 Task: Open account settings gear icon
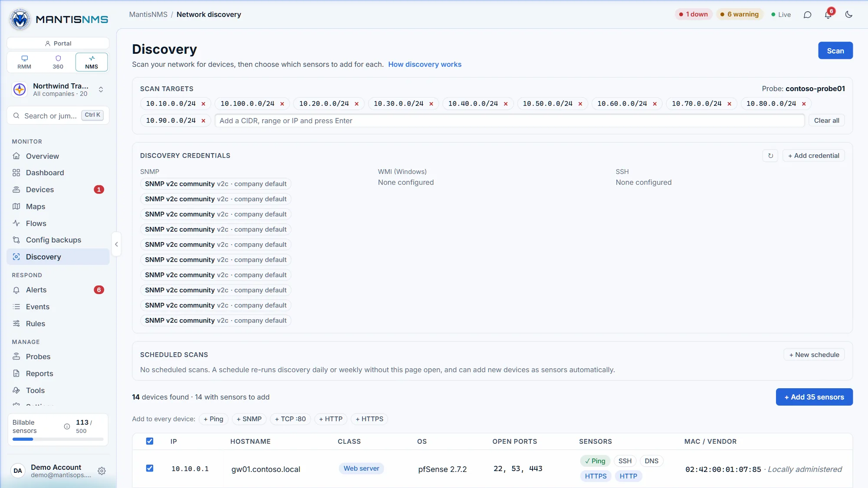pos(102,471)
